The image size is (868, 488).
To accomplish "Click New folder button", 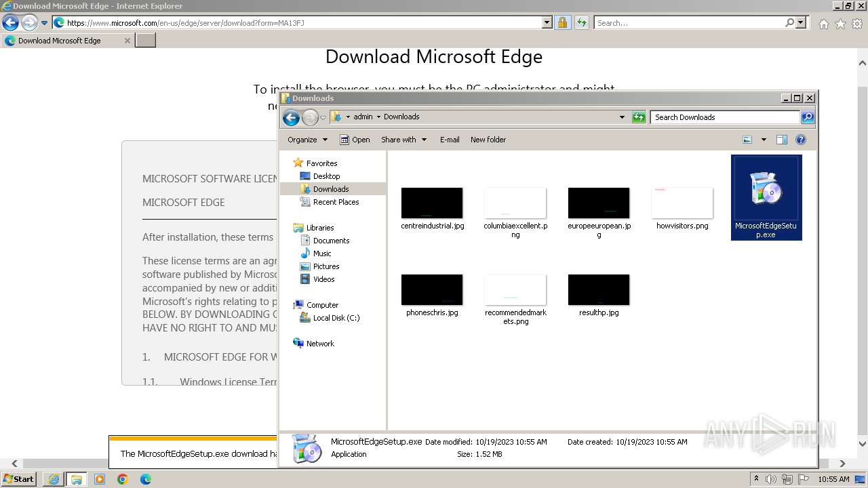I will (x=488, y=140).
